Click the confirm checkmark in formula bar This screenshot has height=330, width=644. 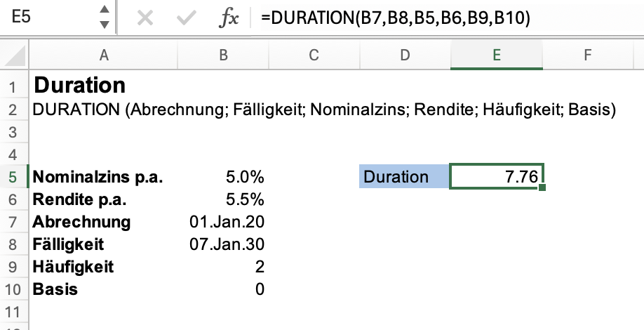pos(186,18)
